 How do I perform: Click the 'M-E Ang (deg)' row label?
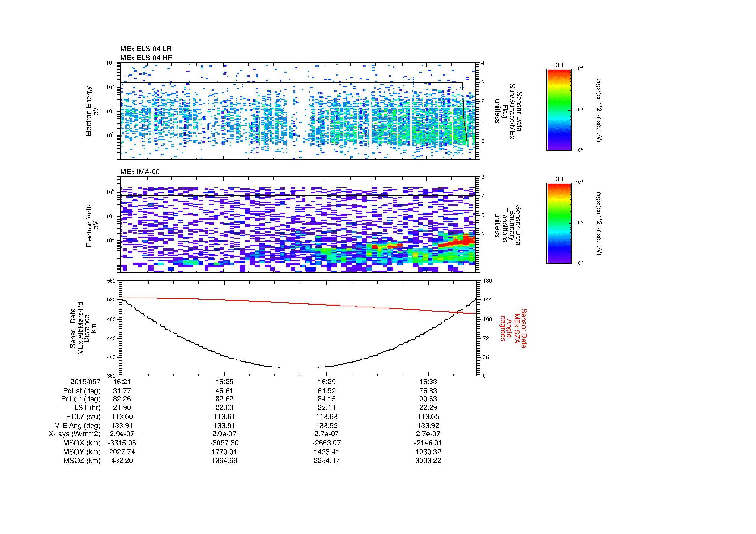tap(77, 425)
